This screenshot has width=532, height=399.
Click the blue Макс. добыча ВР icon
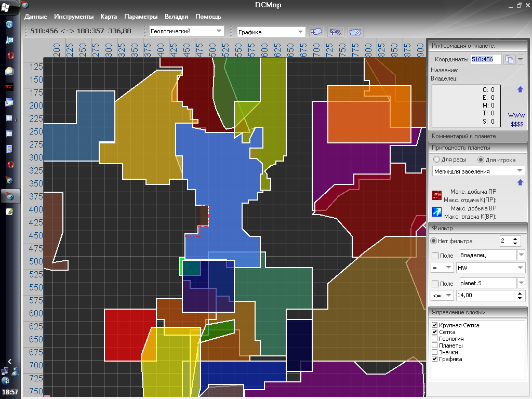tap(437, 211)
